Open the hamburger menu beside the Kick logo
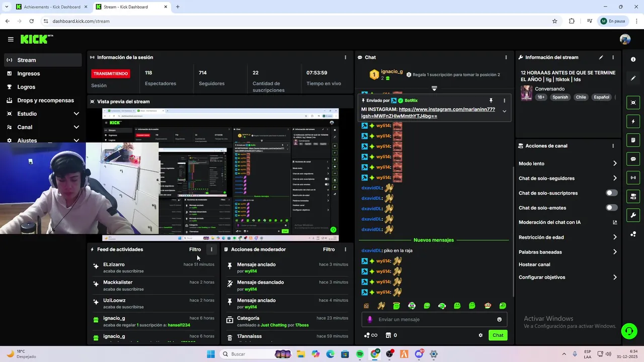 tap(11, 39)
